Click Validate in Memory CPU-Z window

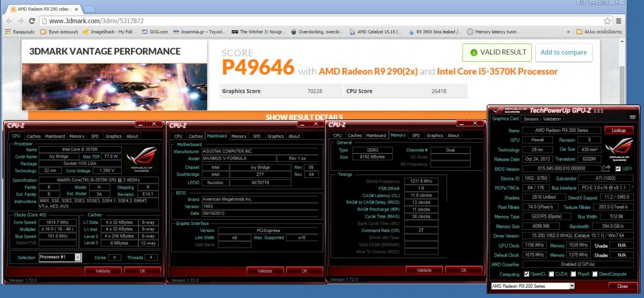pyautogui.click(x=425, y=270)
